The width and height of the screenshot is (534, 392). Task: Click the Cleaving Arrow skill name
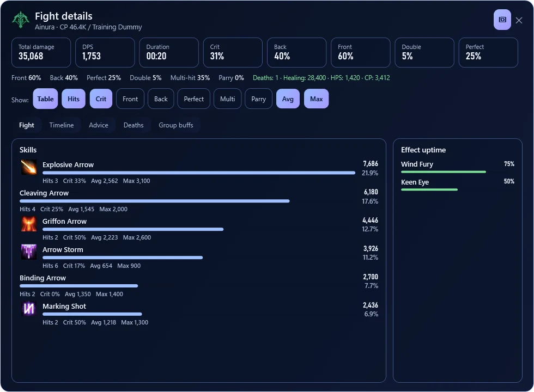(44, 193)
